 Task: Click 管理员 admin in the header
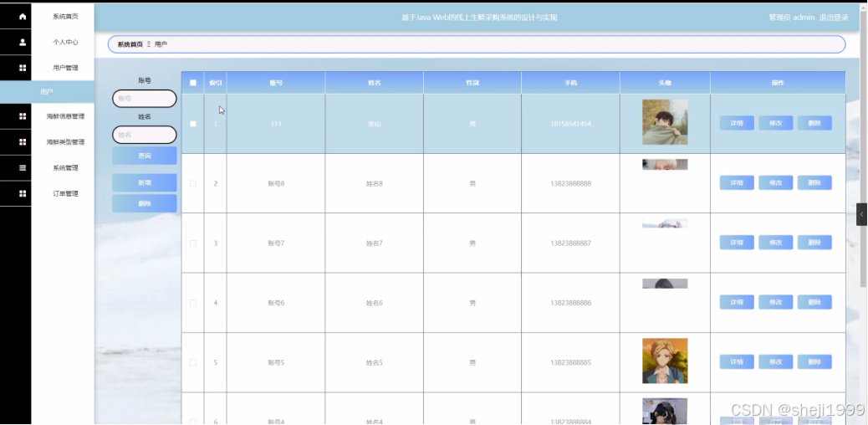tap(792, 18)
